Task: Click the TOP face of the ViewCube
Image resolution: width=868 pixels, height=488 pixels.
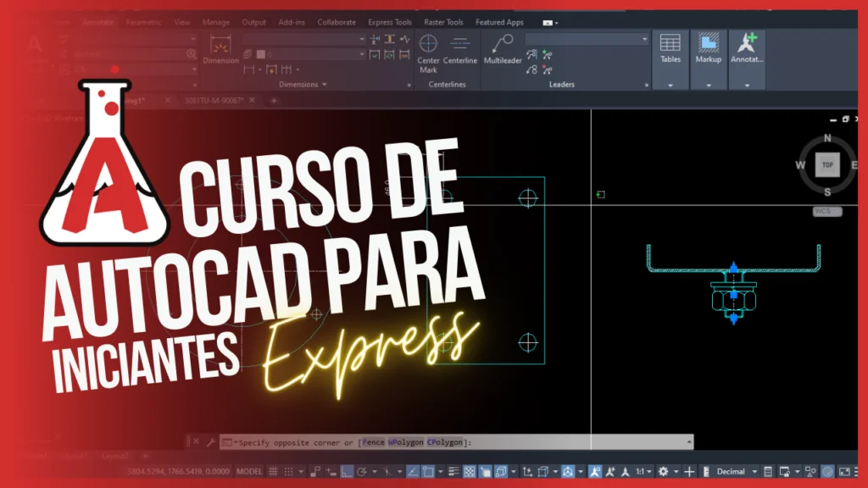Action: click(x=827, y=165)
